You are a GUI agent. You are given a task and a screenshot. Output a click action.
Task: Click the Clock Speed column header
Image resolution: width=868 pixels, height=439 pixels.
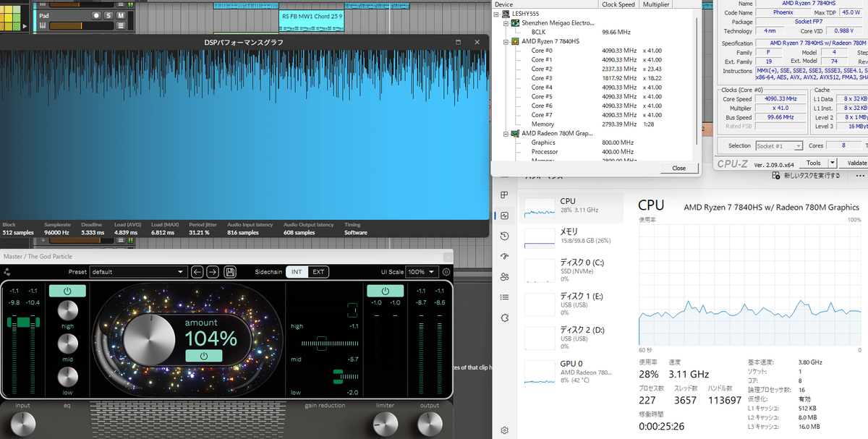pos(620,4)
